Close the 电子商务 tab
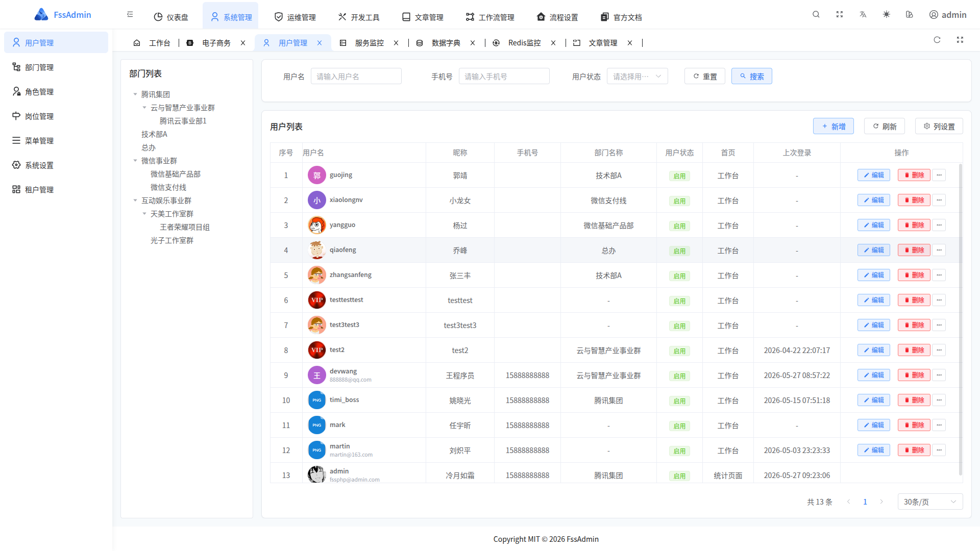 [243, 43]
